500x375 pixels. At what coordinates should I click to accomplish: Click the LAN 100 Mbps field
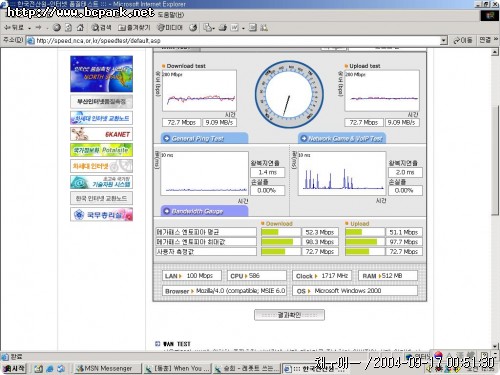[192, 276]
